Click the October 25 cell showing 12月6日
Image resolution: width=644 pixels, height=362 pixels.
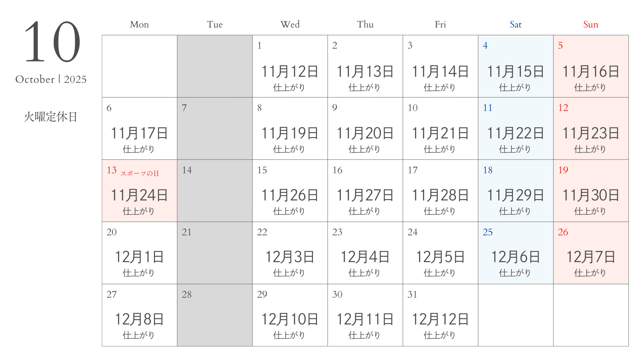[x=516, y=253]
